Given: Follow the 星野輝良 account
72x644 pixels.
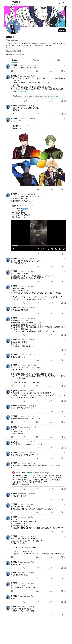Looking at the screenshot, I should (x=62, y=30).
